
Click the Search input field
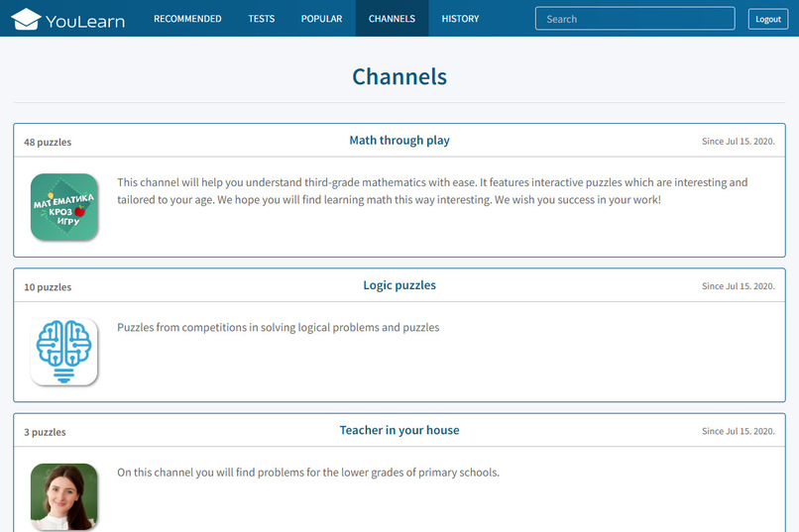coord(634,19)
